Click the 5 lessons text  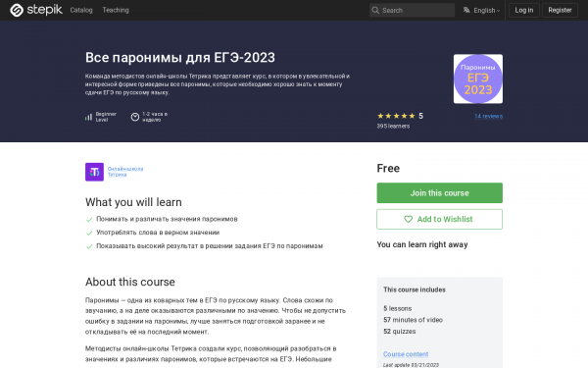click(x=398, y=308)
